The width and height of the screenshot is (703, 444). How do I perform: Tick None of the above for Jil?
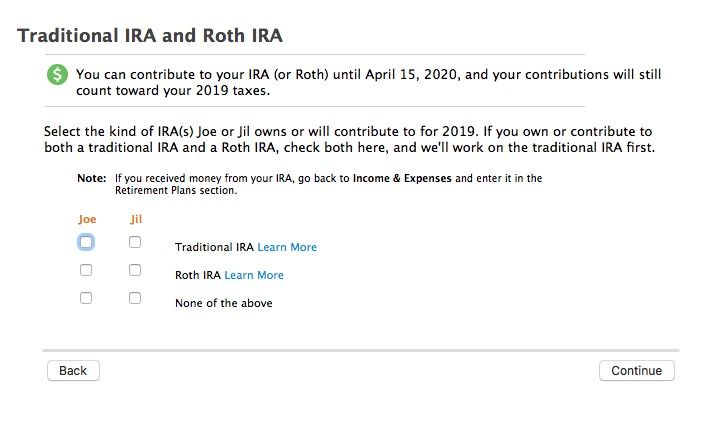point(135,298)
